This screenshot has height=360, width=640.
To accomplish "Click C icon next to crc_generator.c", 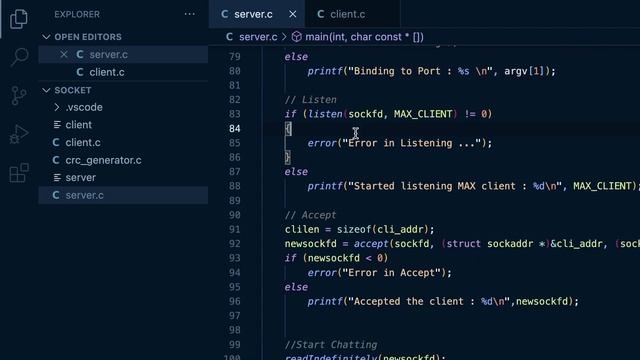I will [56, 160].
